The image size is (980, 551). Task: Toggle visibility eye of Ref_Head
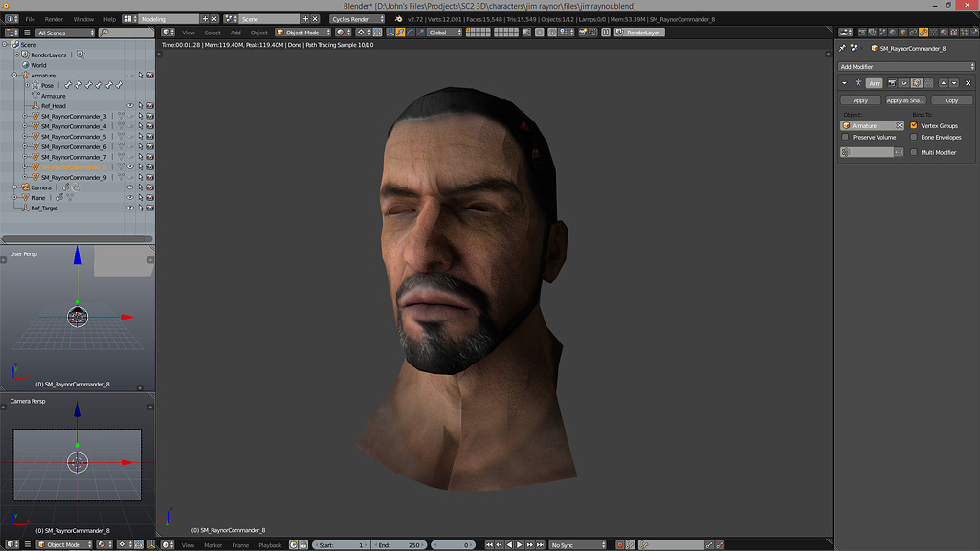[x=130, y=106]
